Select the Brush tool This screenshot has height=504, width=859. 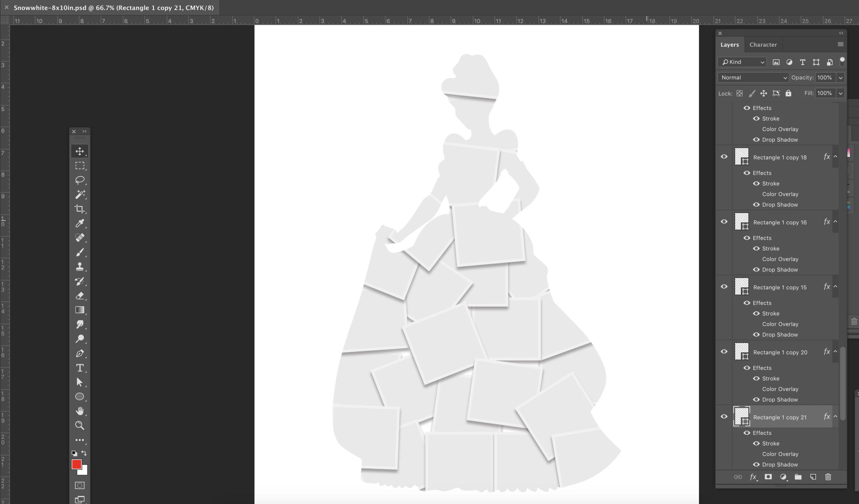[x=80, y=252]
